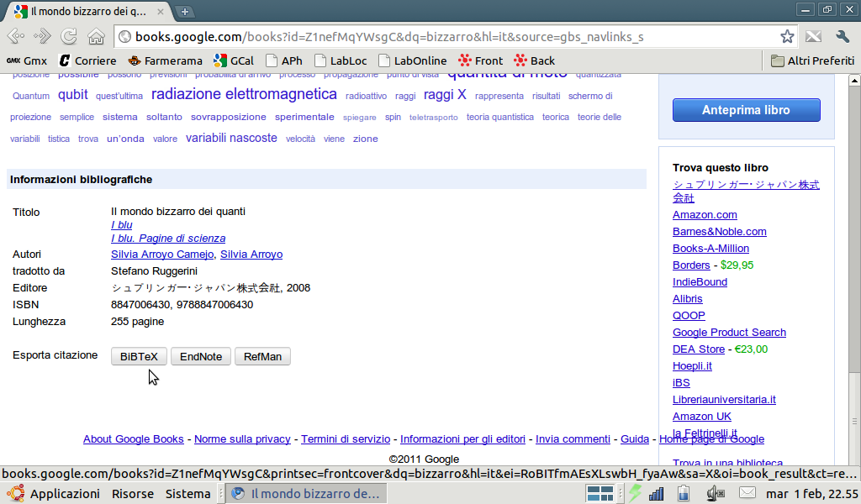Open the Alibris link
Image resolution: width=861 pixels, height=504 pixels.
point(688,299)
